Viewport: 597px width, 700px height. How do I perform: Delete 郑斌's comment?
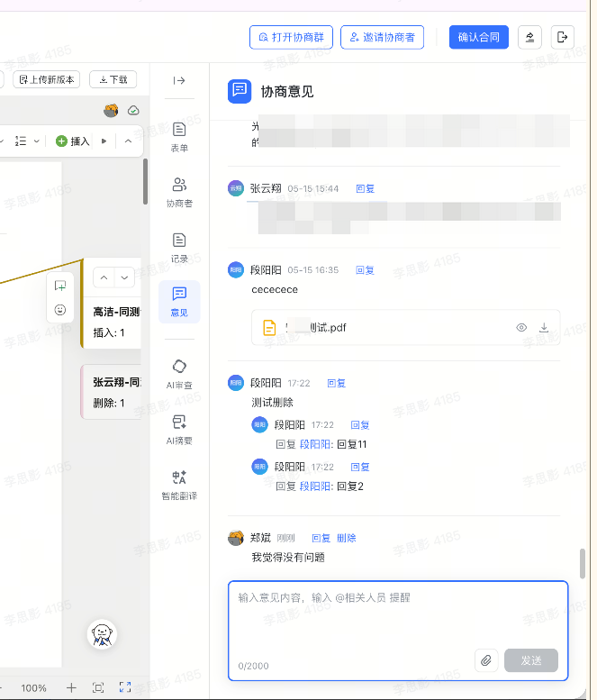347,538
